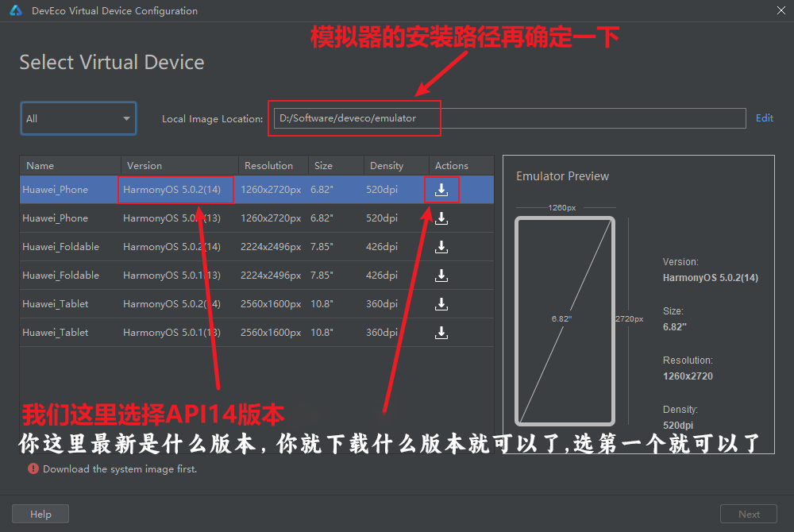Click 1260x2720 resolution value in preview
794x532 pixels.
pyautogui.click(x=688, y=376)
